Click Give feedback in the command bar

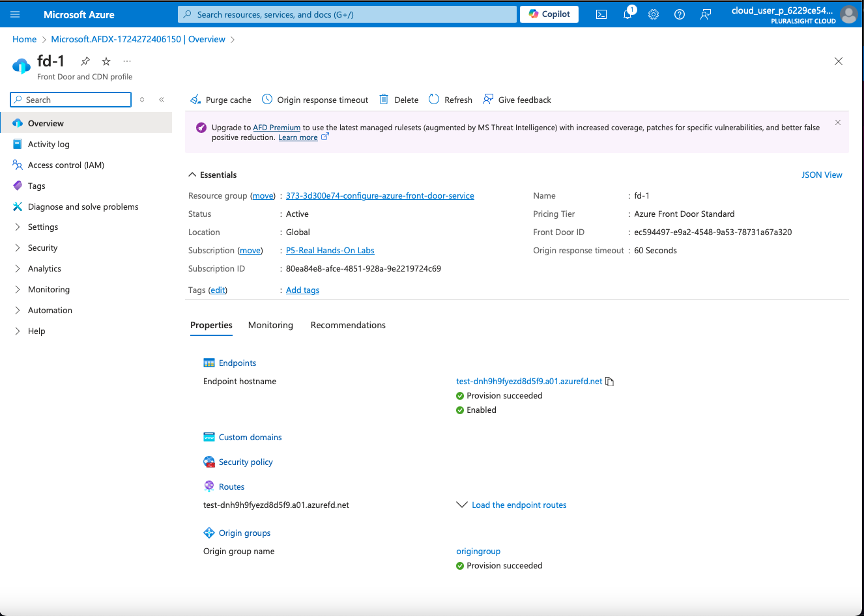click(517, 100)
